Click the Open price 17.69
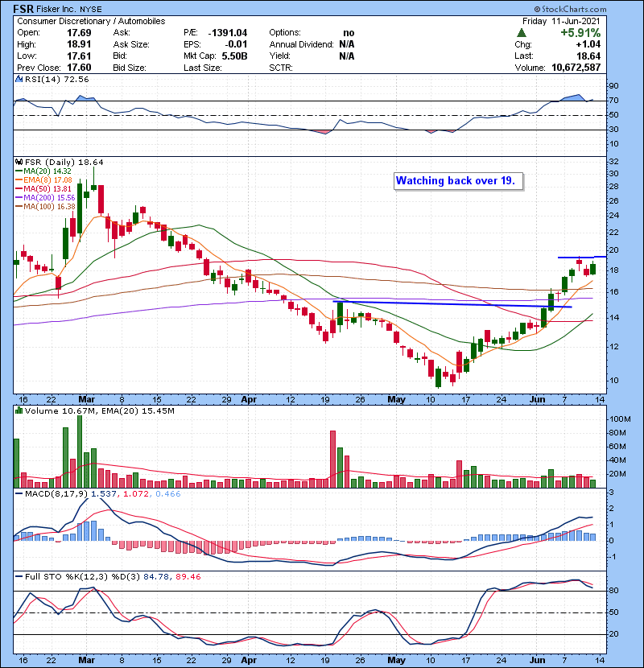The width and height of the screenshot is (644, 668). pos(79,33)
